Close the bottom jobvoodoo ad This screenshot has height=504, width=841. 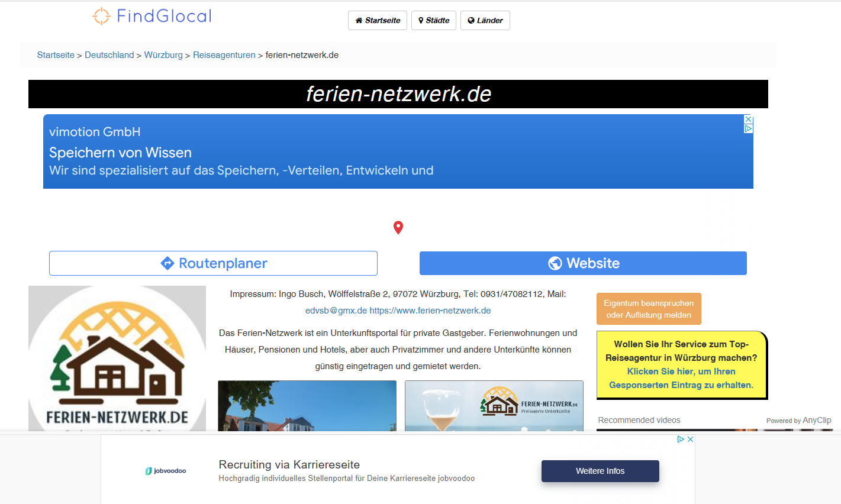pyautogui.click(x=690, y=439)
